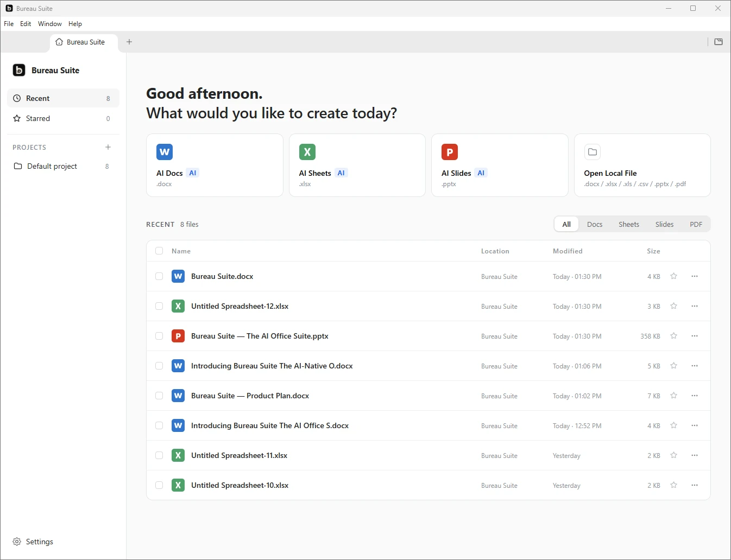Screen dimensions: 731x560
Task: Open Introducing Bureau Suite The AI-Native O.docx
Action: point(272,366)
